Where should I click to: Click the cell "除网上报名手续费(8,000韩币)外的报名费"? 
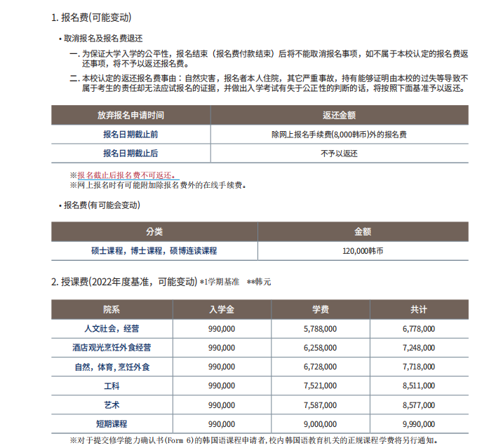[339, 135]
